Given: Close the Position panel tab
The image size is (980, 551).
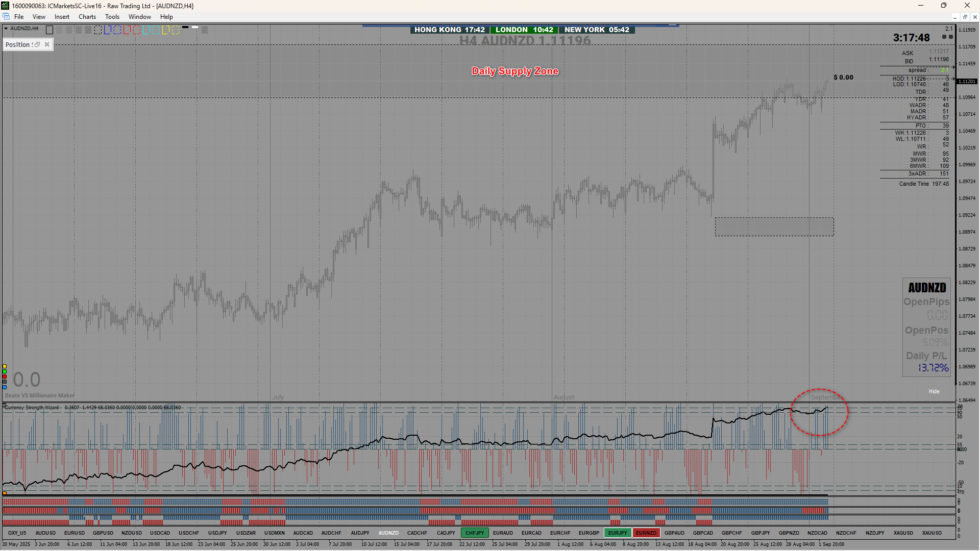Looking at the screenshot, I should click(47, 45).
